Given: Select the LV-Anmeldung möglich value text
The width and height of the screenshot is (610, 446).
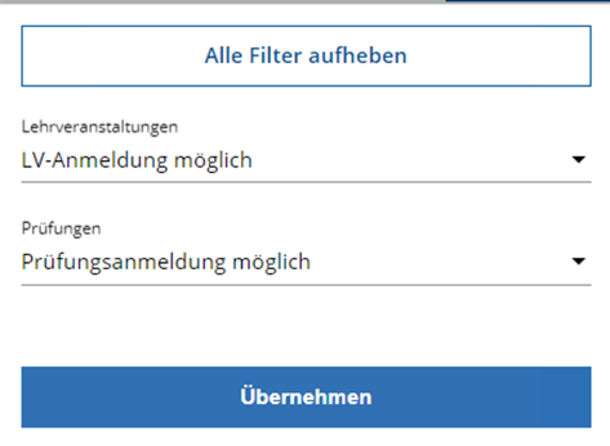Looking at the screenshot, I should [x=137, y=160].
